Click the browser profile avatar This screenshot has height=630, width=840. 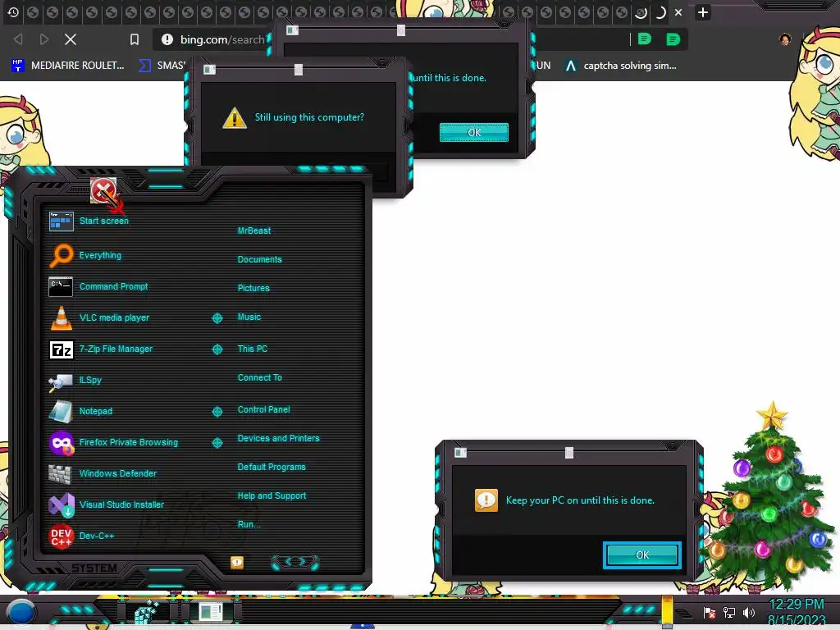coord(785,39)
